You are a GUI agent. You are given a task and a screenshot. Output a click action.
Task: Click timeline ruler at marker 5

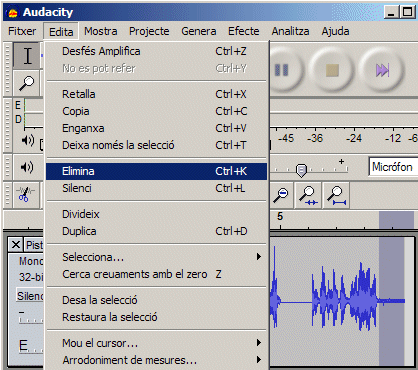[280, 217]
